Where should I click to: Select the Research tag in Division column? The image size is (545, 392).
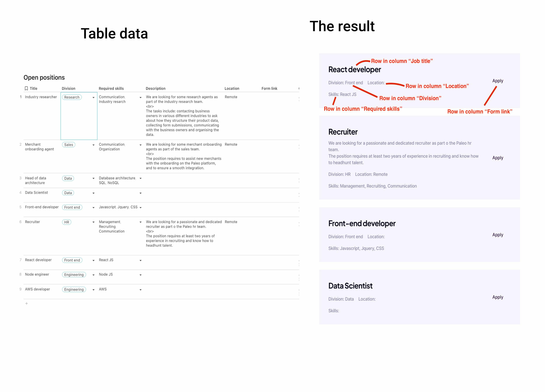coord(72,97)
